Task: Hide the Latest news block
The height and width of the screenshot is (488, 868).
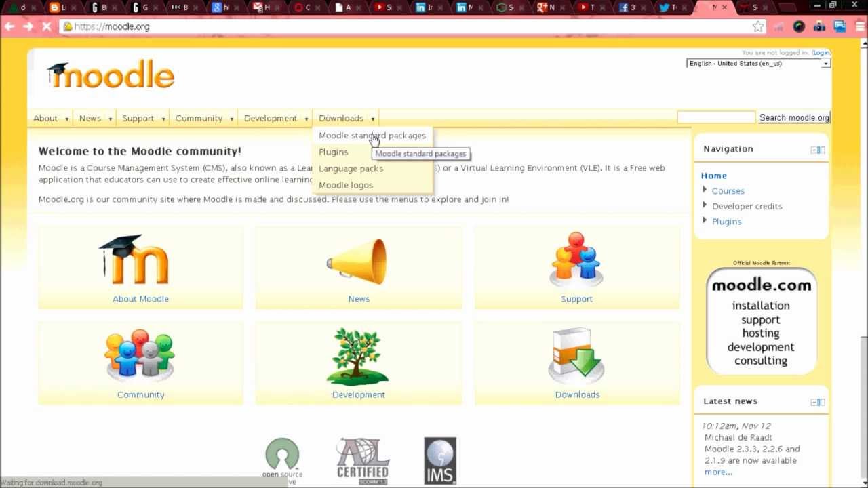Action: coord(814,402)
